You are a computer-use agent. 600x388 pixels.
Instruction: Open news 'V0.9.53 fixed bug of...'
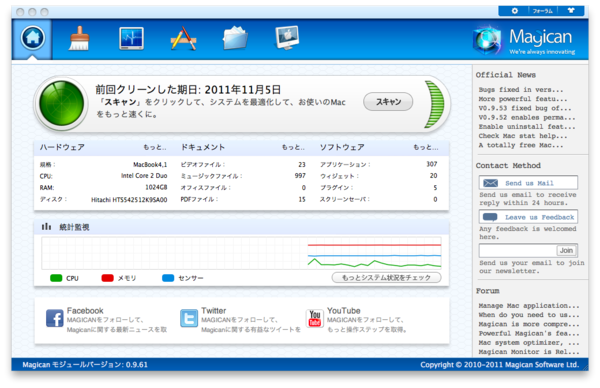click(x=525, y=108)
